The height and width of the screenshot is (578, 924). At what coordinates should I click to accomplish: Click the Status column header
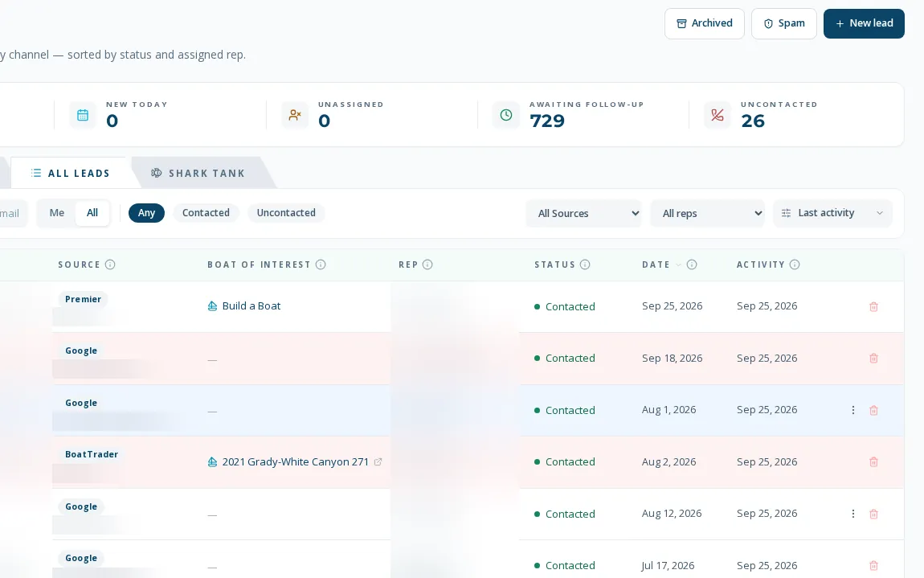[x=554, y=264]
